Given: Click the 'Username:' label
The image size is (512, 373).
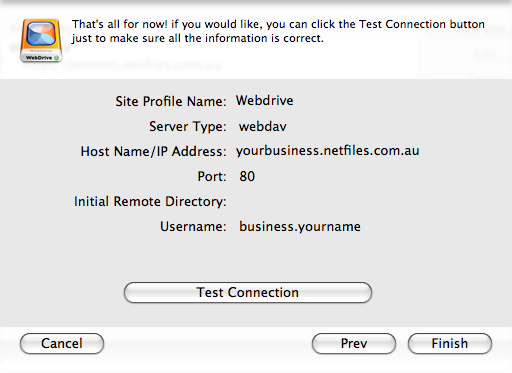Looking at the screenshot, I should click(x=193, y=227).
